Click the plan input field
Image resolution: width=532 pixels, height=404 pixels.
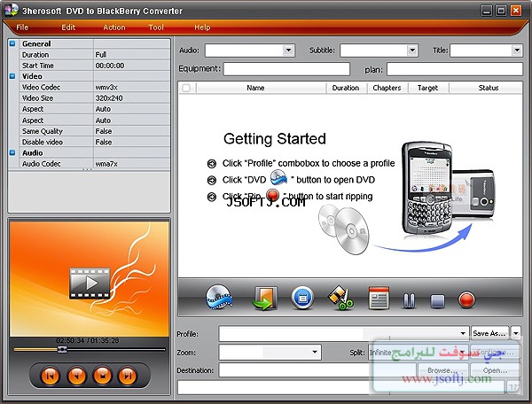click(x=455, y=69)
